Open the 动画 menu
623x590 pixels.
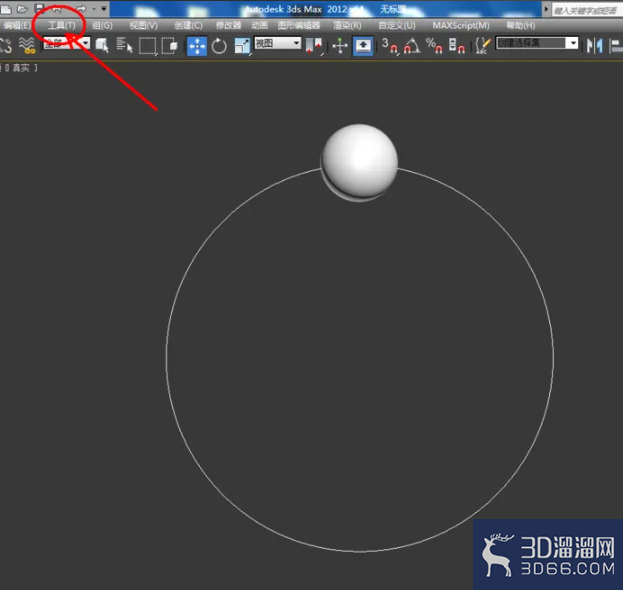point(259,25)
